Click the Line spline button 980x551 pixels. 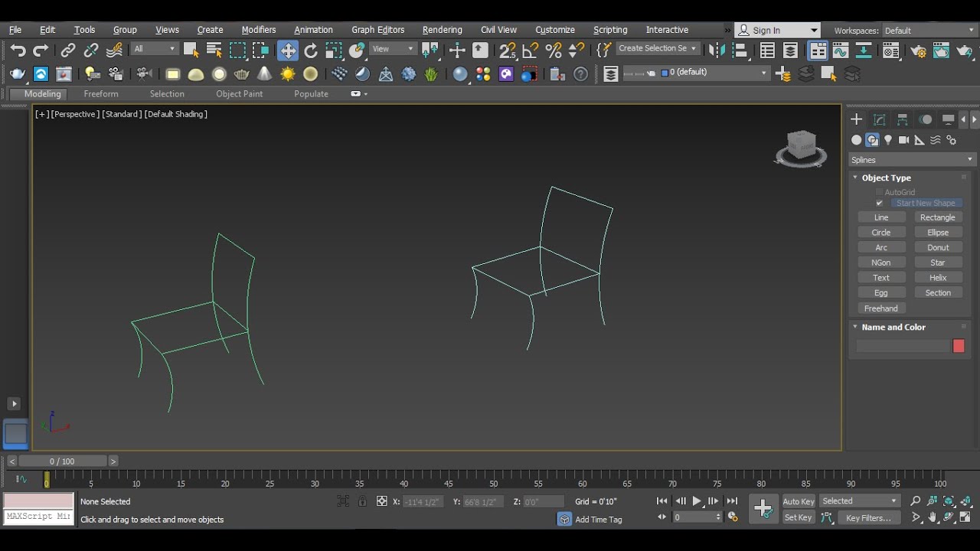(881, 217)
